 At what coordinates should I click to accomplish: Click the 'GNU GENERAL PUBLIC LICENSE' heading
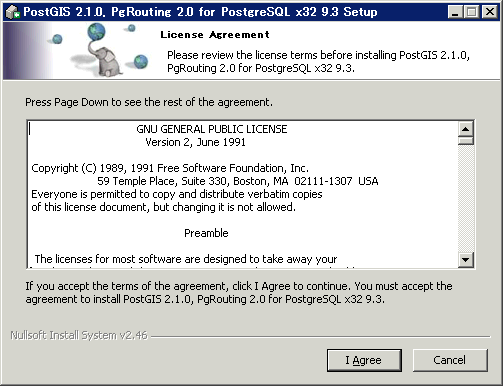point(212,129)
